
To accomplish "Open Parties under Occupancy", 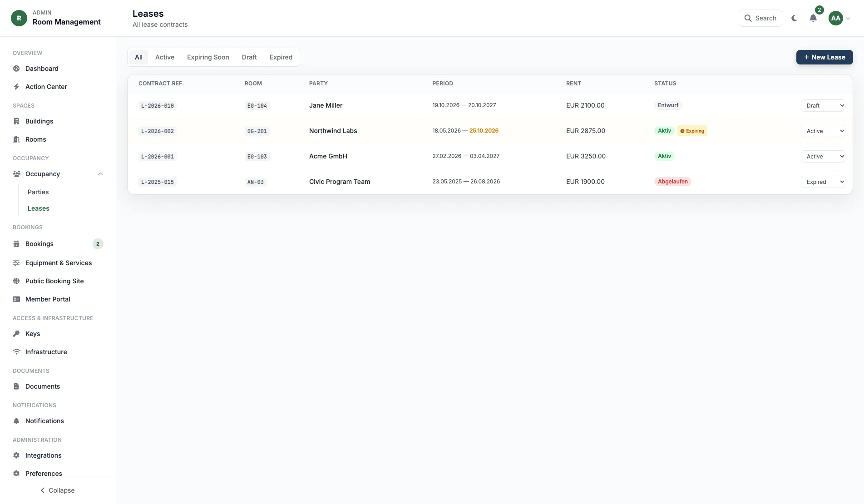I will click(x=38, y=192).
